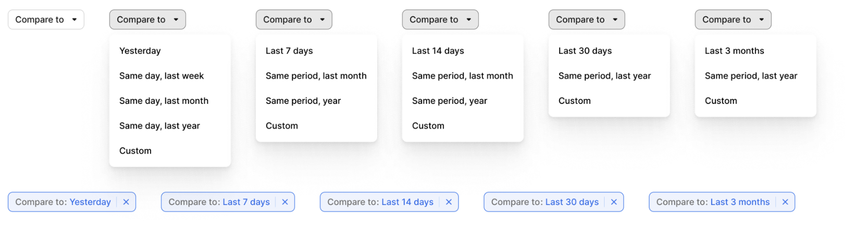Collapse the Compare to dropdown above Last 3 months

(733, 20)
